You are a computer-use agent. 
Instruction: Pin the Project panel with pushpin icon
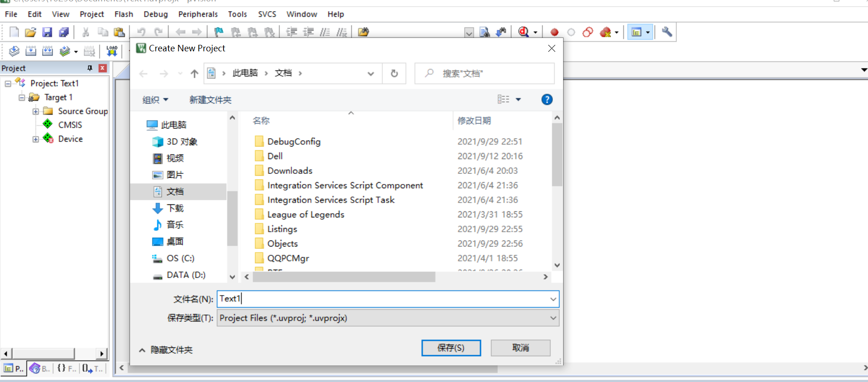click(x=90, y=68)
